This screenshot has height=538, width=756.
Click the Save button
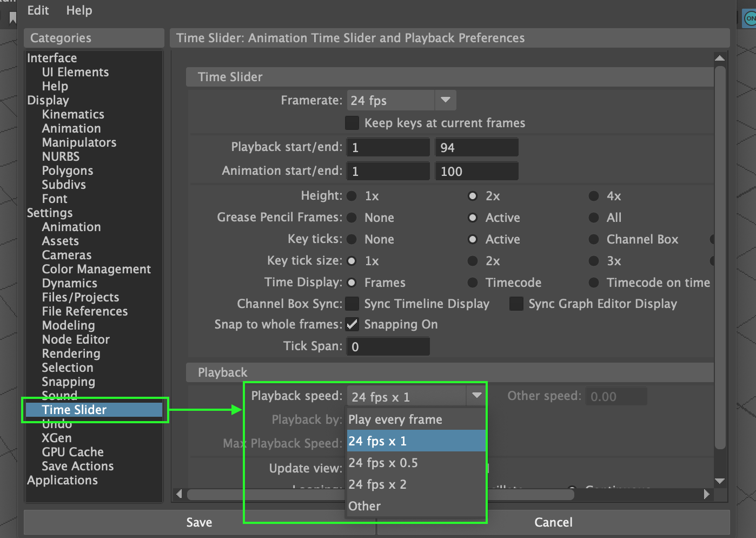point(199,522)
